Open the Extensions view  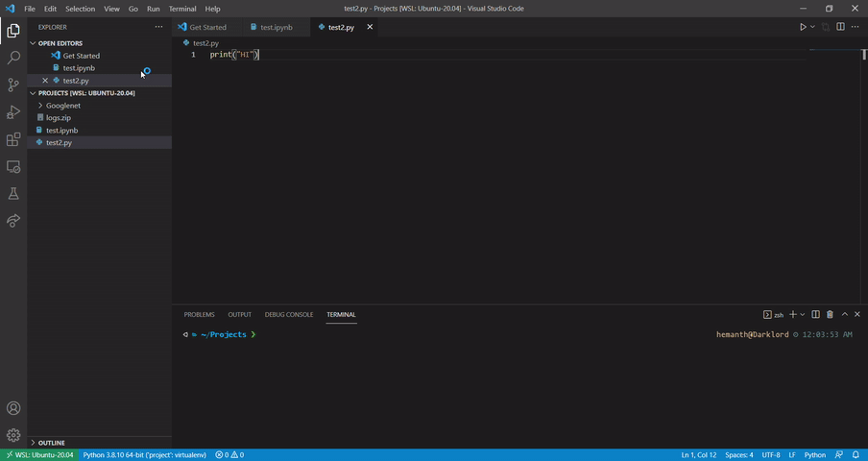[x=13, y=139]
